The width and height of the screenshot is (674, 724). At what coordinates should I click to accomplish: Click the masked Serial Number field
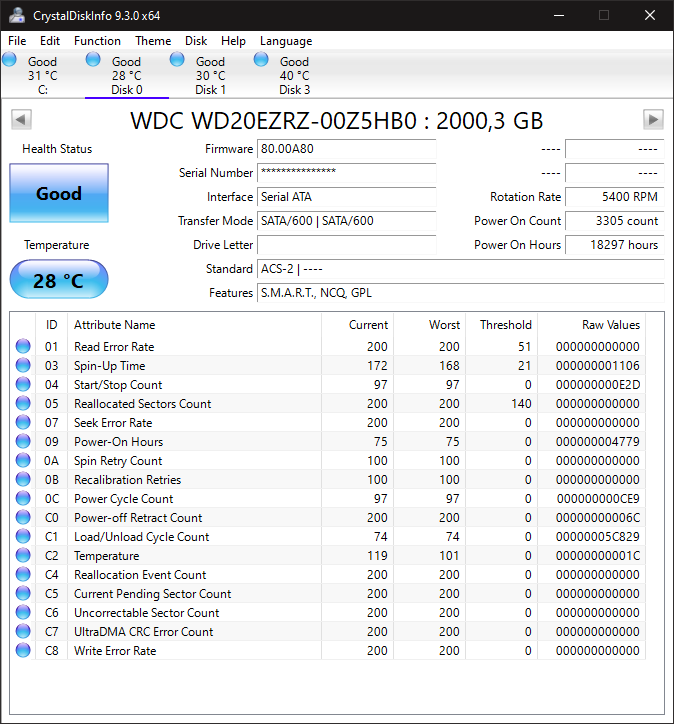click(346, 173)
